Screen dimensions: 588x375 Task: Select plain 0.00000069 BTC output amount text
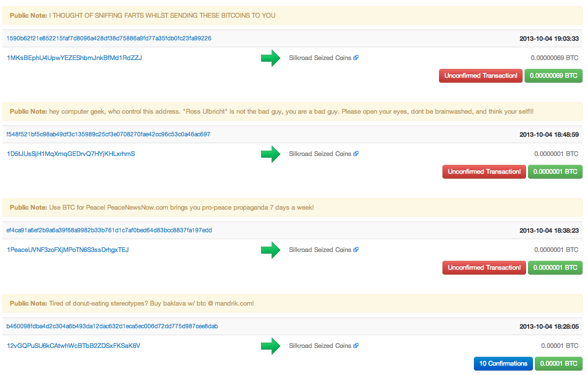pyautogui.click(x=555, y=58)
